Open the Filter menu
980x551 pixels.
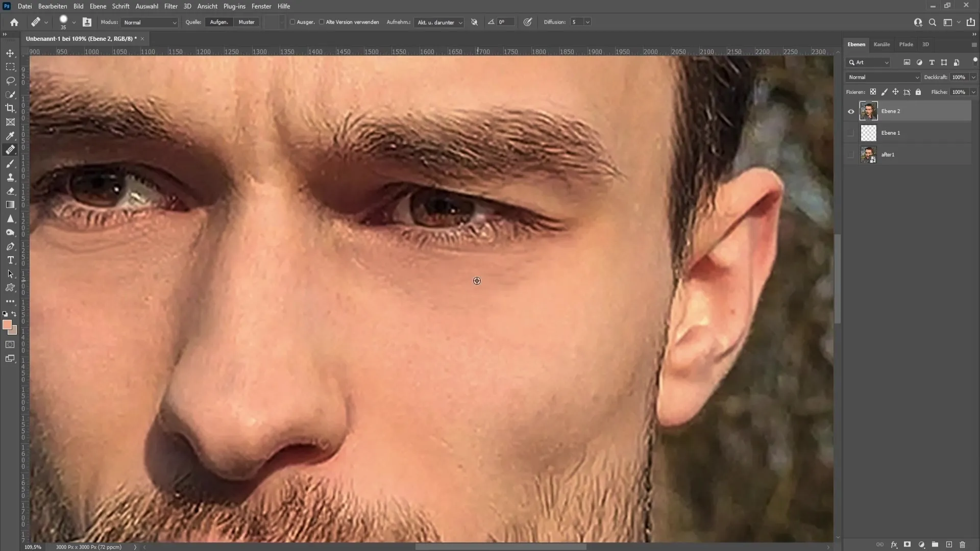click(170, 6)
